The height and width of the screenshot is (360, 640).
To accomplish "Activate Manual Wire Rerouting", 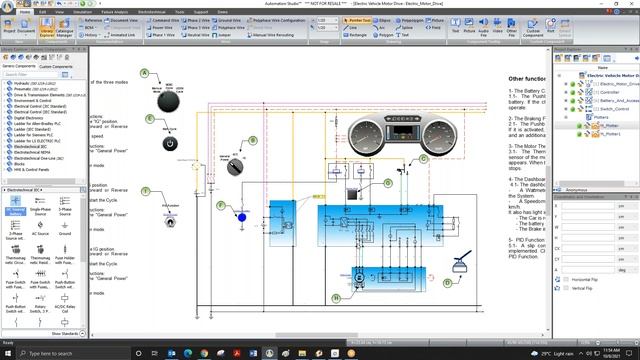I will 270,35.
